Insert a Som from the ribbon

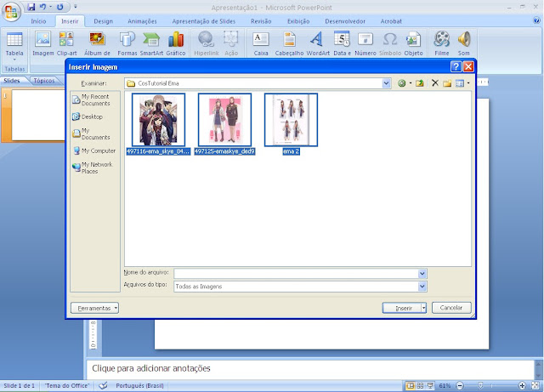(x=464, y=43)
